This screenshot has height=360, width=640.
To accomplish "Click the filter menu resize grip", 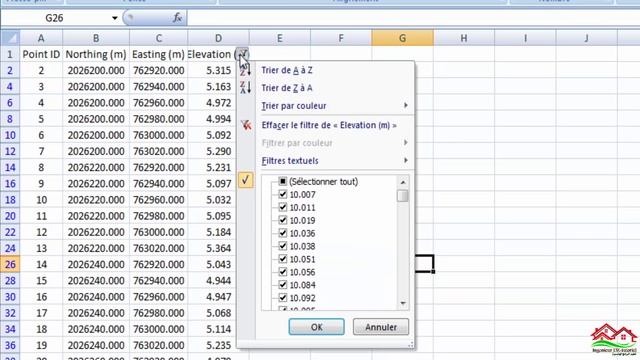I will pyautogui.click(x=410, y=345).
